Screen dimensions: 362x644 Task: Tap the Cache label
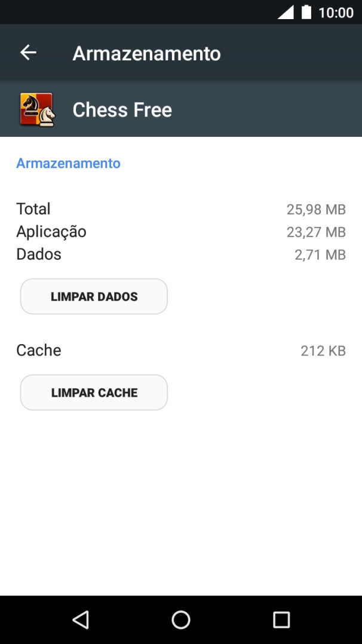[38, 350]
